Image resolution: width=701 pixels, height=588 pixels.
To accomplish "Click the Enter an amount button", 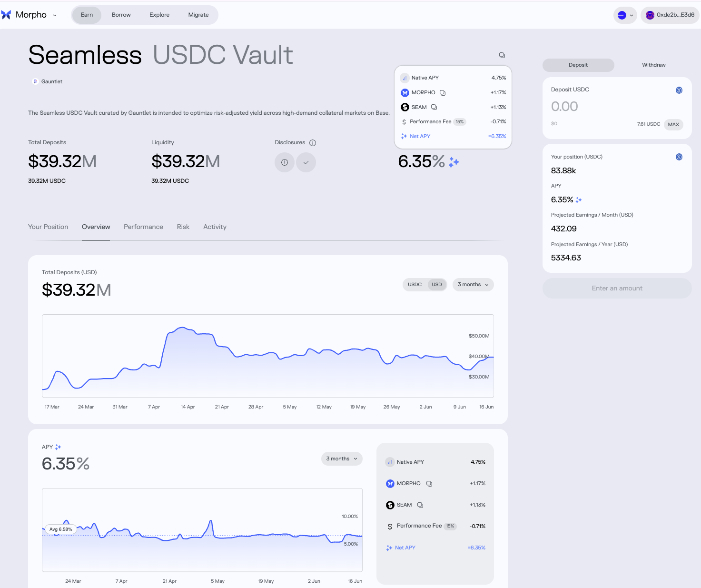I will tap(617, 289).
